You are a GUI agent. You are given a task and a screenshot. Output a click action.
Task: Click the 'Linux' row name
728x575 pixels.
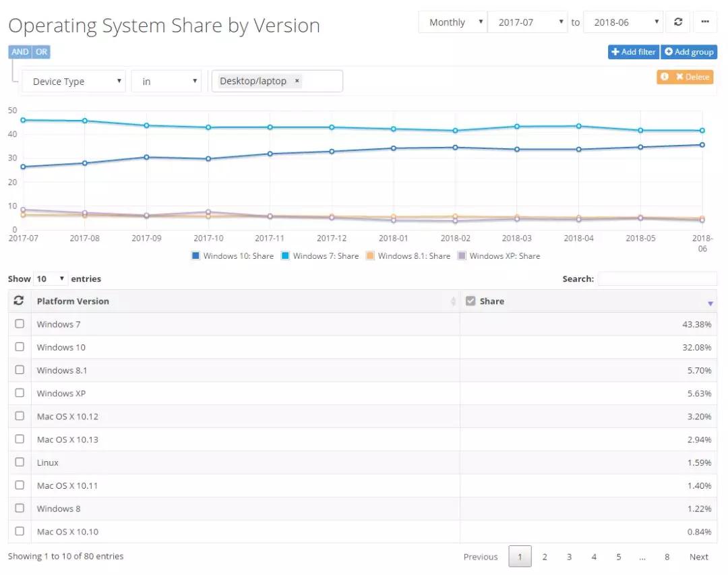48,462
